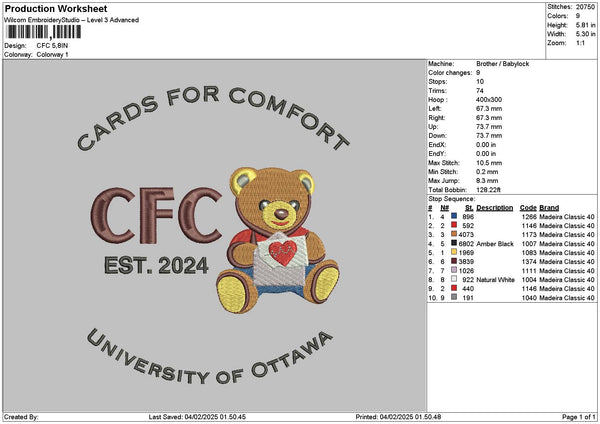Click the 'UNIVERSITY OF OTTAWA' curved text
This screenshot has height=424, width=600.
click(210, 357)
